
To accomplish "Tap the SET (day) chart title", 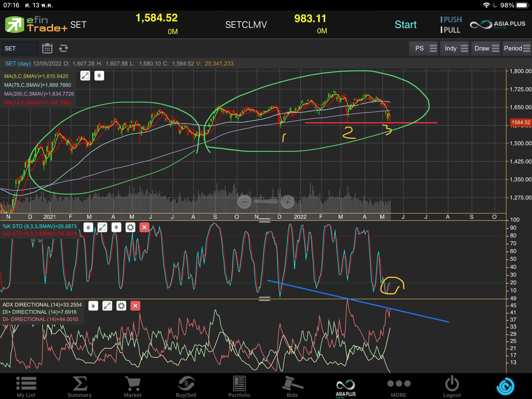I will pyautogui.click(x=18, y=63).
